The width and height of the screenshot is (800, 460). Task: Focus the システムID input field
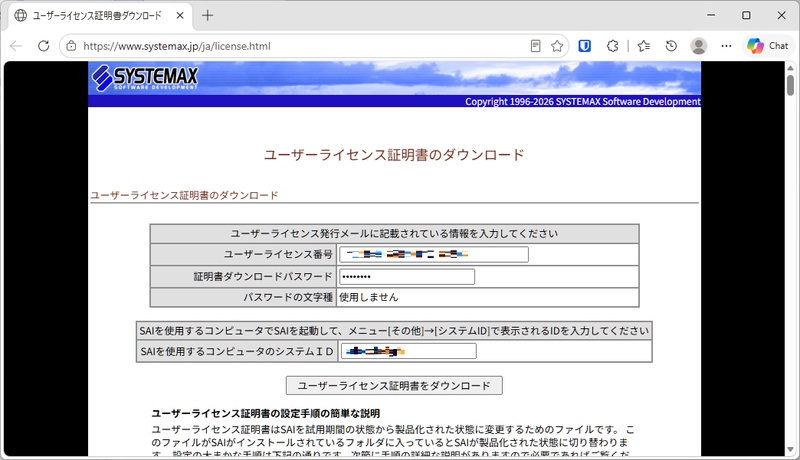click(408, 351)
